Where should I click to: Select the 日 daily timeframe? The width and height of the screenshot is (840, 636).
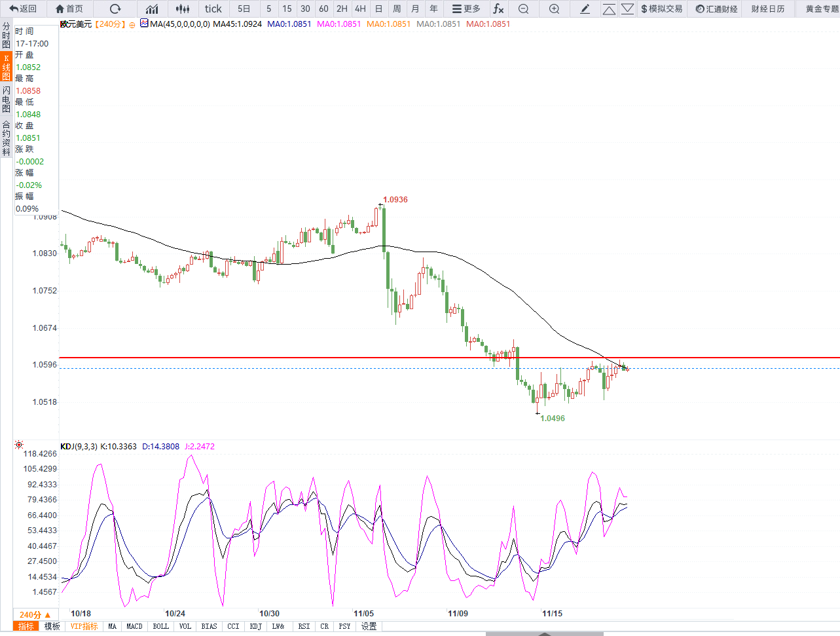coord(378,9)
